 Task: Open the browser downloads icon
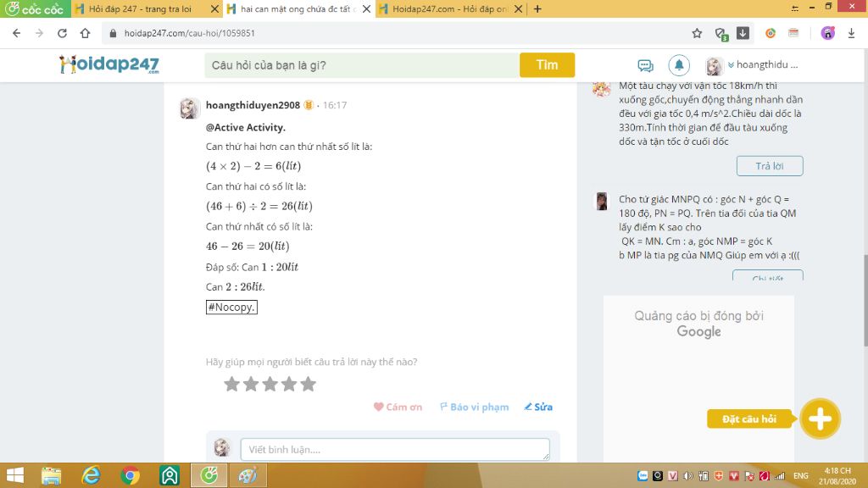[x=851, y=33]
